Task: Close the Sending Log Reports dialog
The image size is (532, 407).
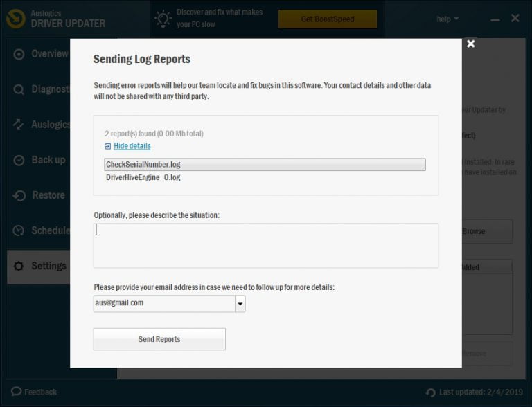Action: [471, 44]
